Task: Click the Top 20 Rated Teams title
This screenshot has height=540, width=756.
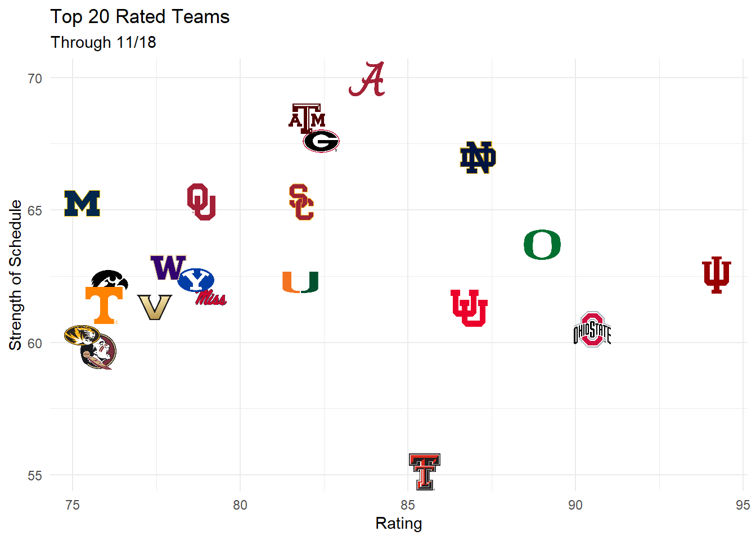Action: tap(140, 17)
